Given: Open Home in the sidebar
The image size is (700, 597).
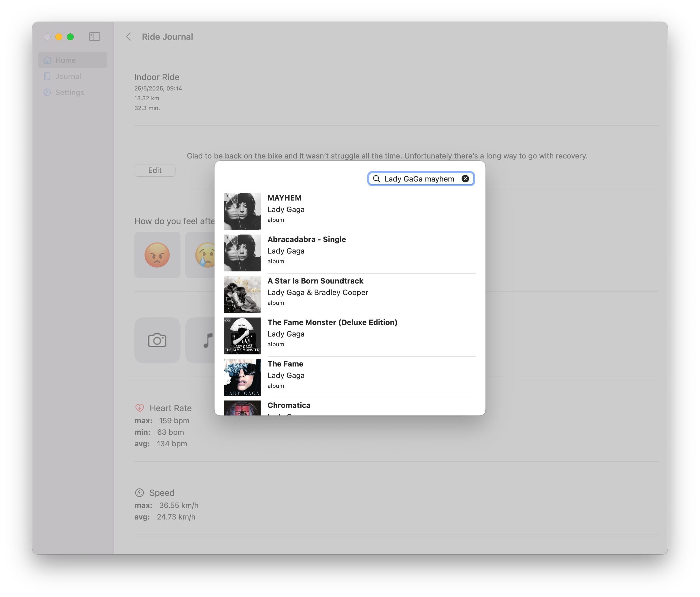Looking at the screenshot, I should (73, 60).
